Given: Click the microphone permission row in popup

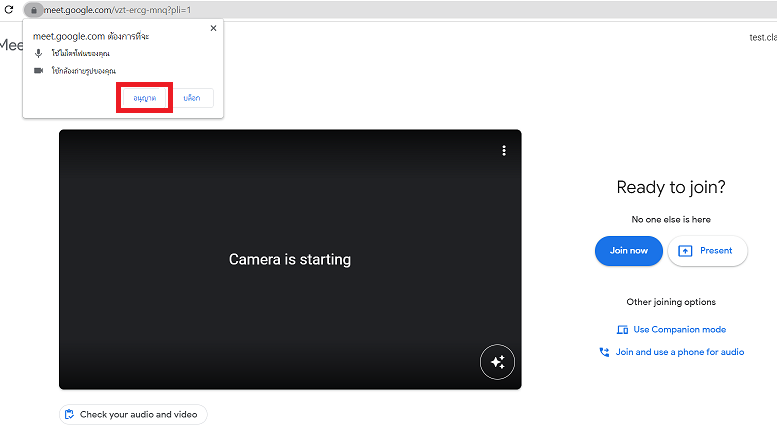Looking at the screenshot, I should 72,53.
